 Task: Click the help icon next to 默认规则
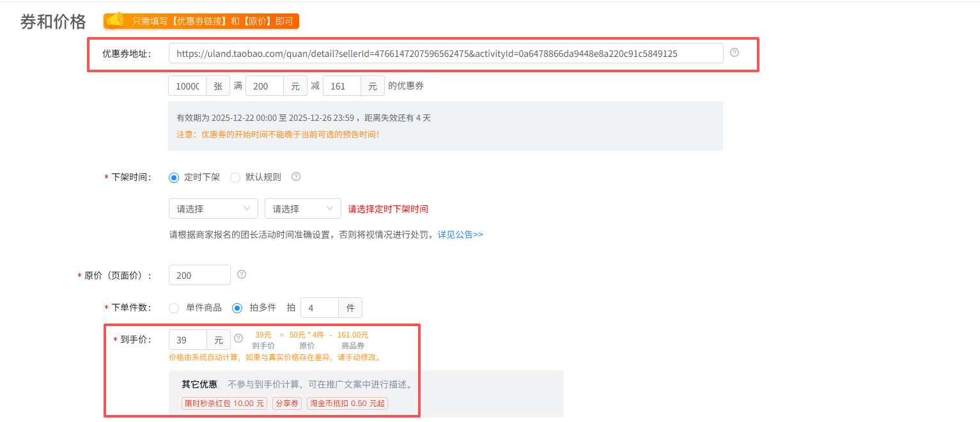coord(296,177)
